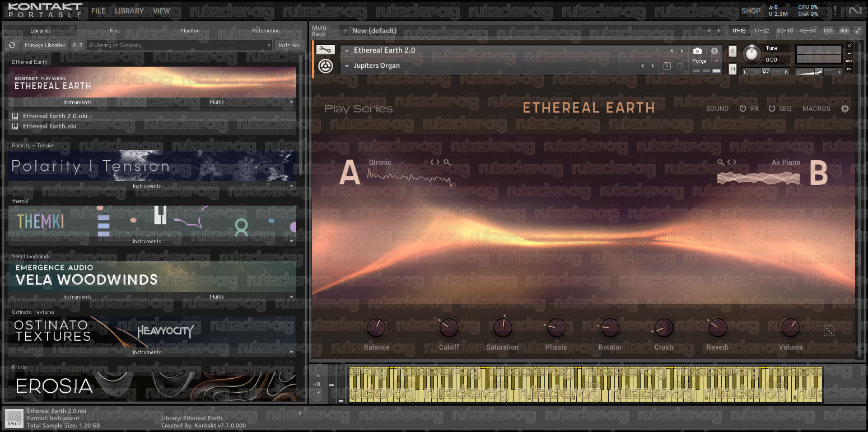Click the Library or Company search field
The height and width of the screenshot is (432, 868).
click(x=180, y=45)
